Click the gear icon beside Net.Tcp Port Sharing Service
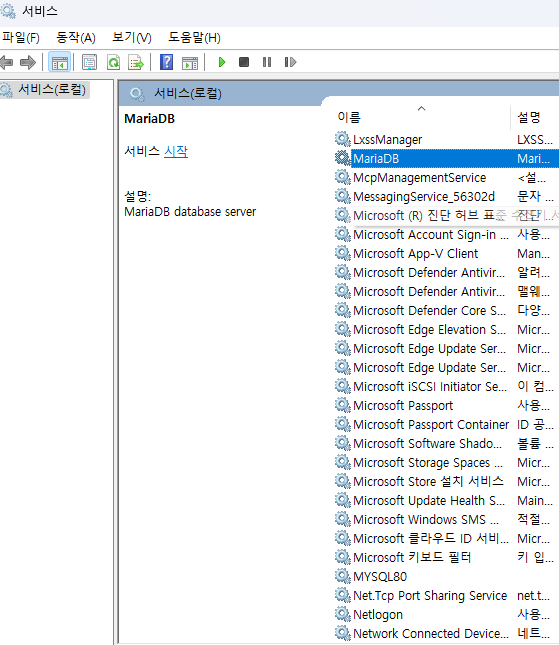Screen dimensions: 559x645 coord(342,595)
